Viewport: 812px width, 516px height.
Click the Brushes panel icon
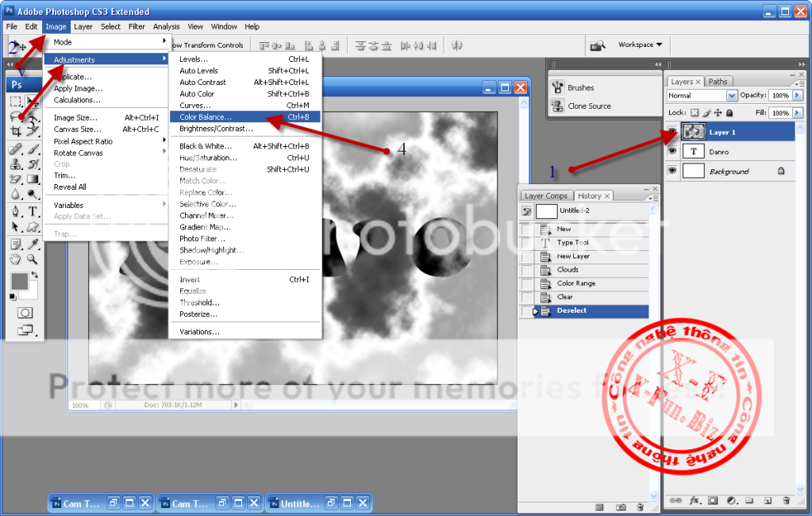(x=558, y=87)
